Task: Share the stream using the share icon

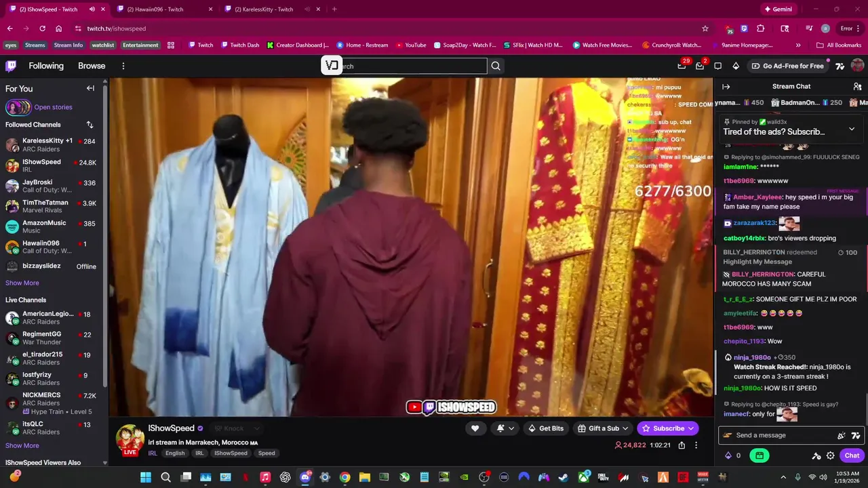Action: pyautogui.click(x=682, y=445)
